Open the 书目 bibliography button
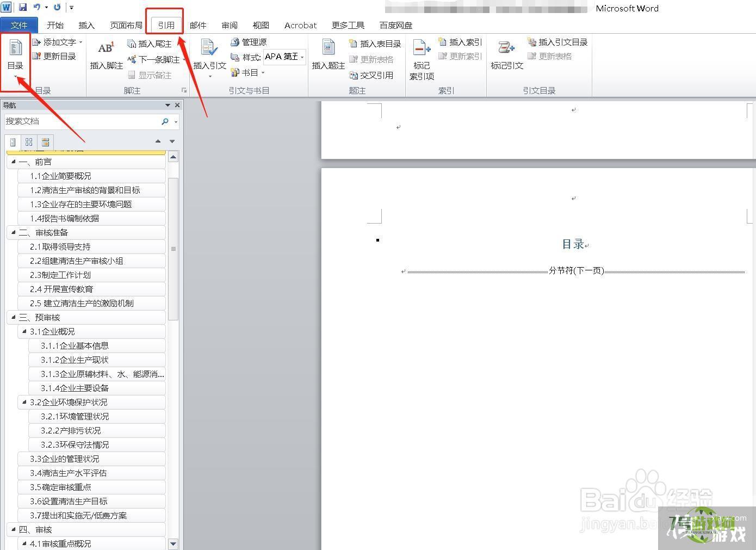Viewport: 756px width, 550px height. tap(247, 72)
